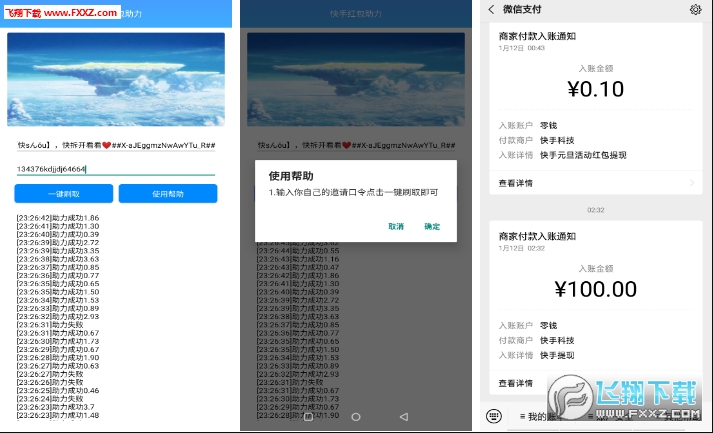Focus the invite code input field 134376kdjjdj64664
713x433 pixels.
(x=115, y=169)
